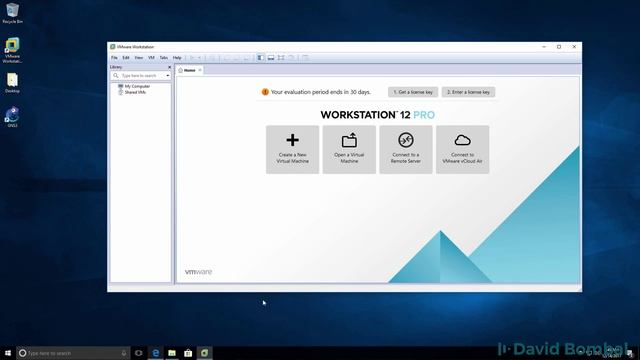Click the Cortana circle icon in search box
The width and height of the screenshot is (640, 360).
(x=22, y=353)
